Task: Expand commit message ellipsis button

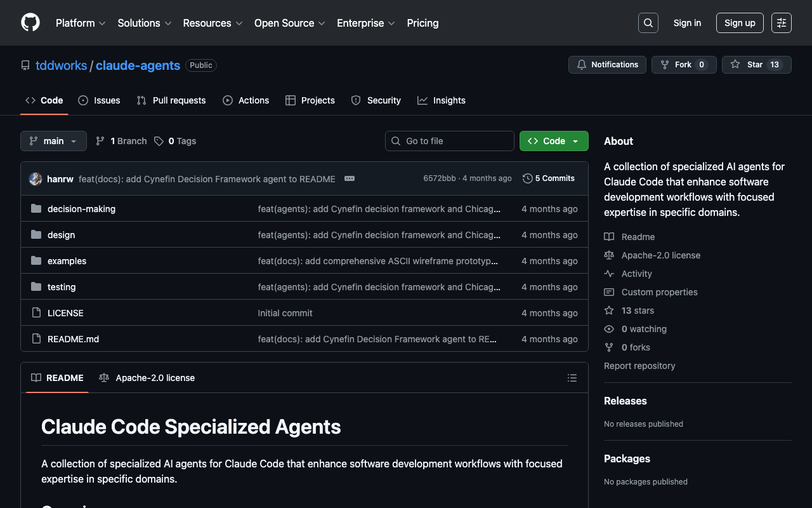Action: coord(349,178)
